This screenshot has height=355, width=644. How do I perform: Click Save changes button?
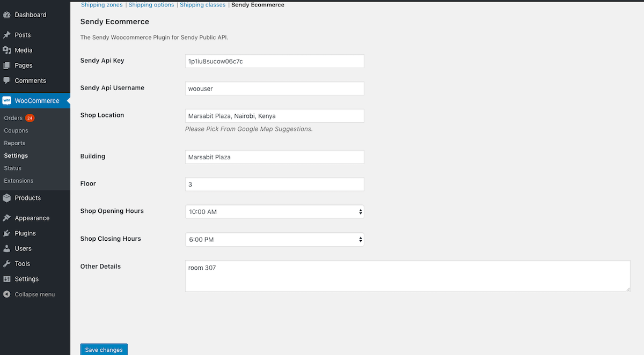pyautogui.click(x=104, y=350)
